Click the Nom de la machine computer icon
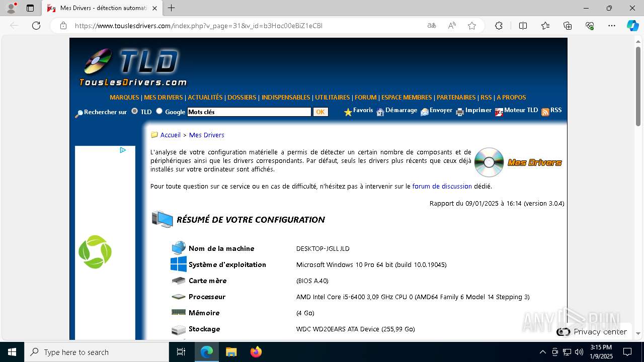Screen dimensions: 644x362 point(179,248)
